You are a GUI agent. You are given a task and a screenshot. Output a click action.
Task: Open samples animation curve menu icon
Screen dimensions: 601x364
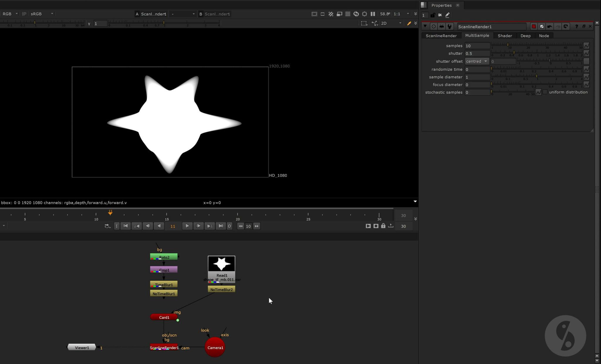[586, 46]
